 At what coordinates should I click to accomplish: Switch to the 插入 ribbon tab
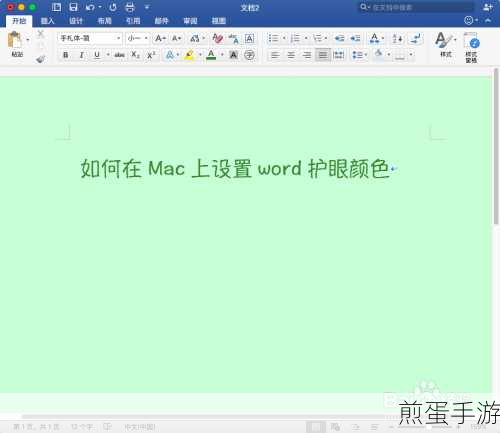click(47, 21)
